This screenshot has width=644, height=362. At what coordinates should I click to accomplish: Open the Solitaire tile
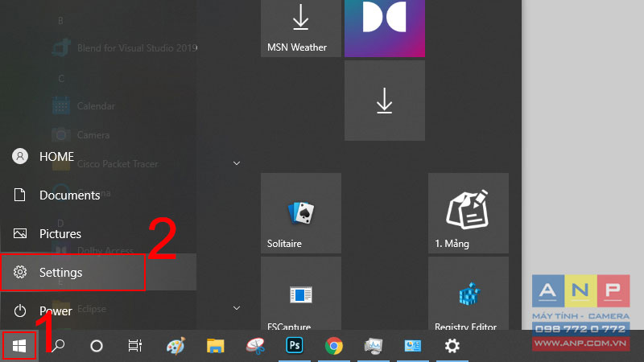[300, 213]
